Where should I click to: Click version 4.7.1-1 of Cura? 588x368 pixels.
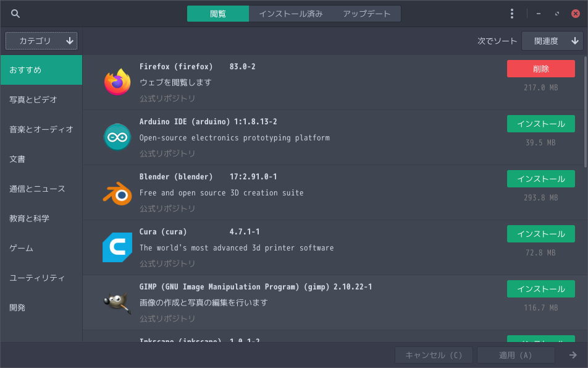[245, 232]
